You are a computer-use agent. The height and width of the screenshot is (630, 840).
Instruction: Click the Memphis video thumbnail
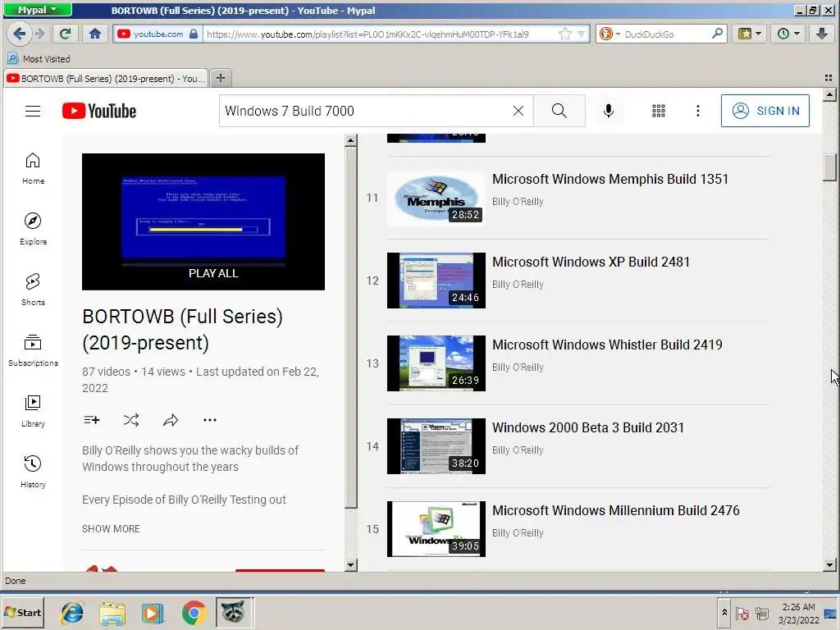pyautogui.click(x=436, y=198)
